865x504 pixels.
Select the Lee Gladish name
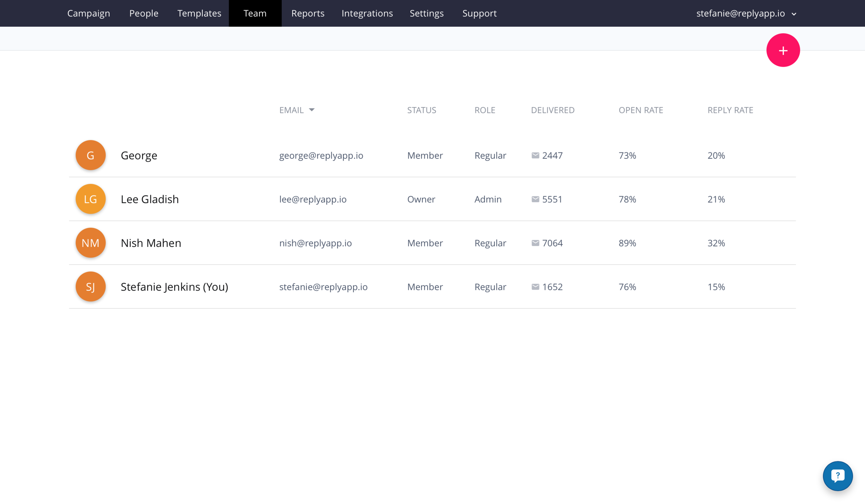coord(150,199)
